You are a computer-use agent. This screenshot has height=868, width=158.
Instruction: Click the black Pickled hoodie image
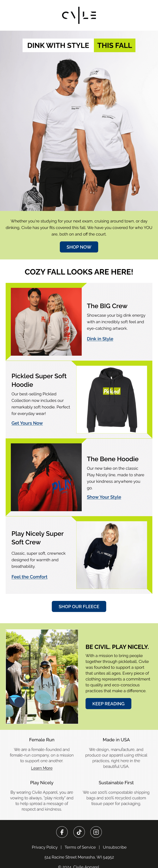(112, 399)
